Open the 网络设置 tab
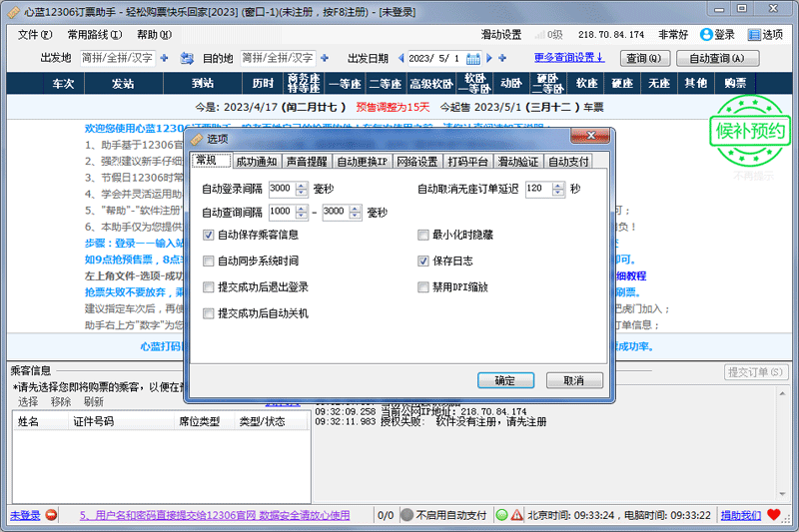The width and height of the screenshot is (799, 532). [x=416, y=161]
